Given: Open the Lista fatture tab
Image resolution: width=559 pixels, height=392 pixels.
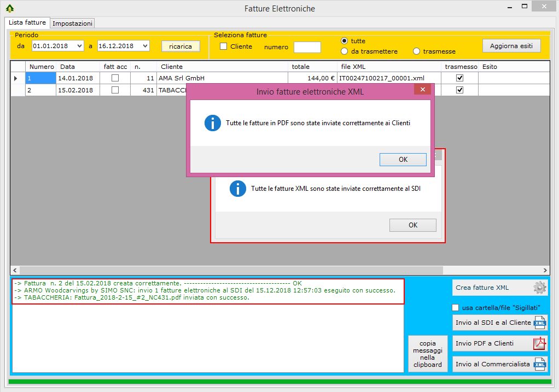Looking at the screenshot, I should pos(27,23).
